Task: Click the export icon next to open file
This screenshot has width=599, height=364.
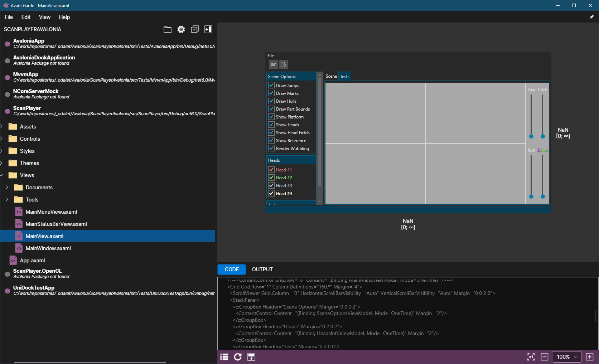Action: coord(283,64)
